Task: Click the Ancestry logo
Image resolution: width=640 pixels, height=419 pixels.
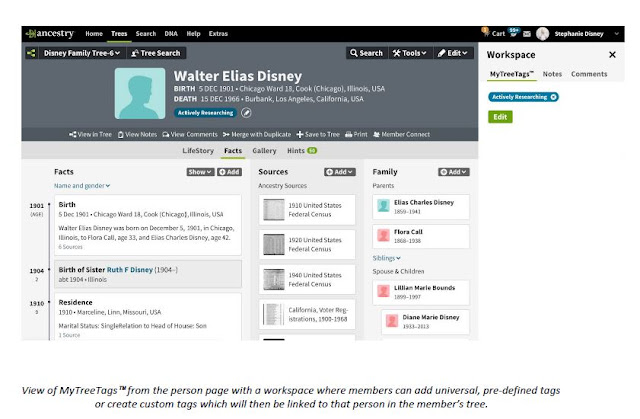Action: (x=50, y=33)
